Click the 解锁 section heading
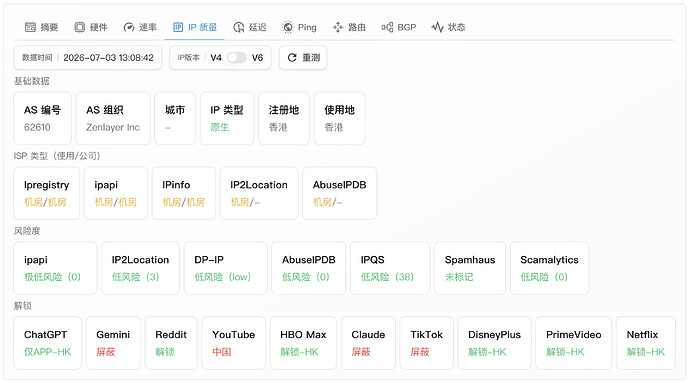690x383 pixels. point(23,306)
